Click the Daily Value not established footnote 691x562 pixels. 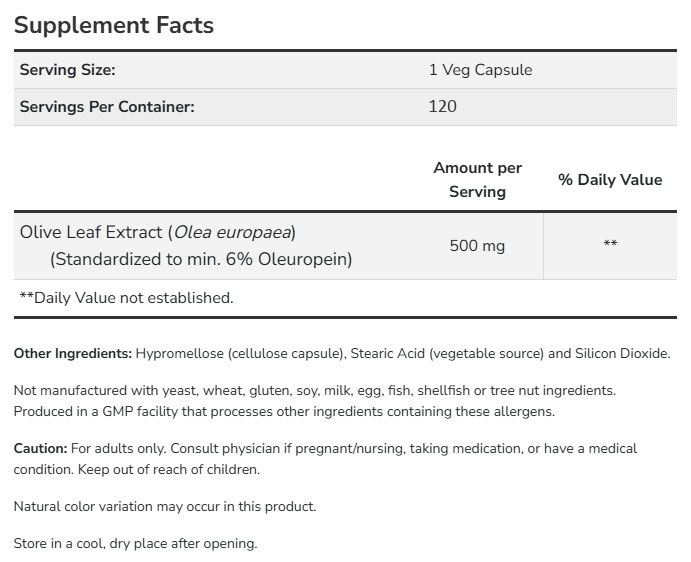click(x=126, y=297)
